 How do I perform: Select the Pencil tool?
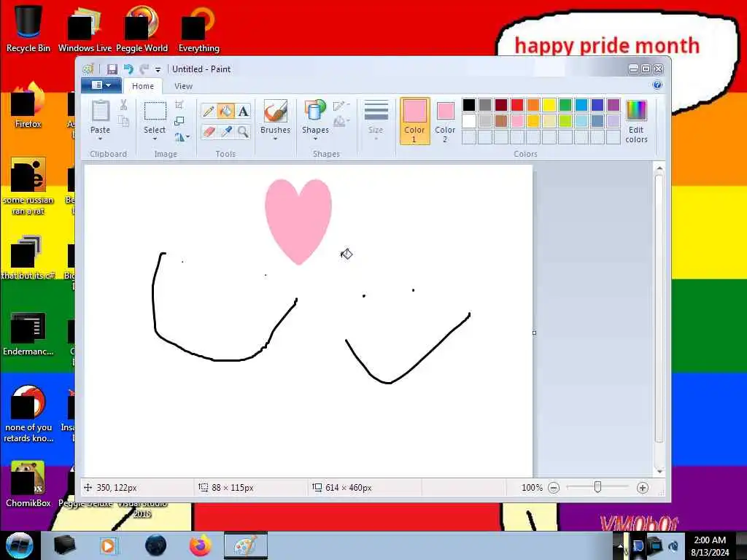[x=208, y=112]
